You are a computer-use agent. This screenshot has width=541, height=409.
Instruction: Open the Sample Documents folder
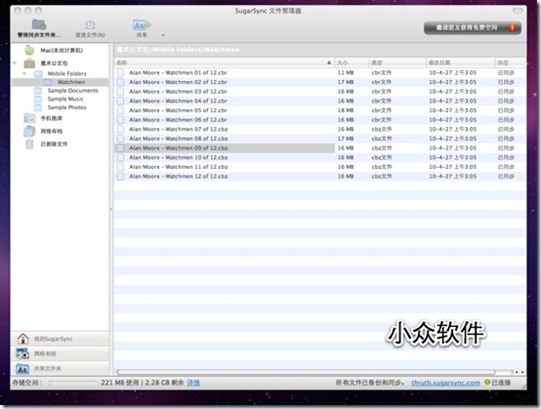coord(73,90)
